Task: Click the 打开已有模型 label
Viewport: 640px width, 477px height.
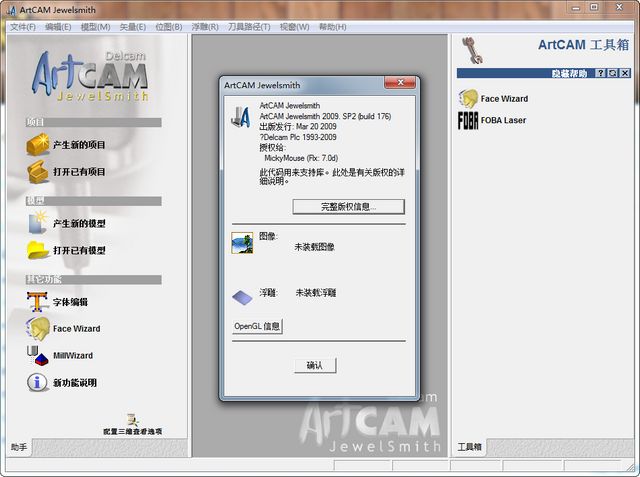Action: (x=79, y=250)
